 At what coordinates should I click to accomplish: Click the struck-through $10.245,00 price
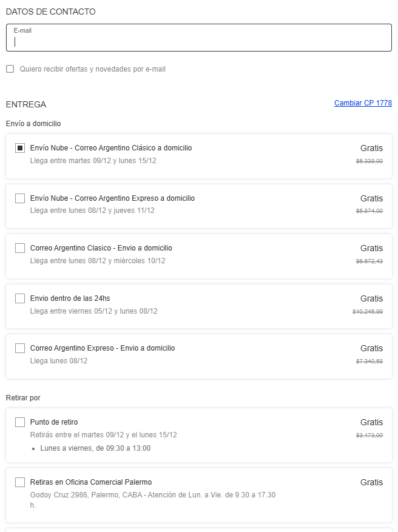pyautogui.click(x=368, y=311)
